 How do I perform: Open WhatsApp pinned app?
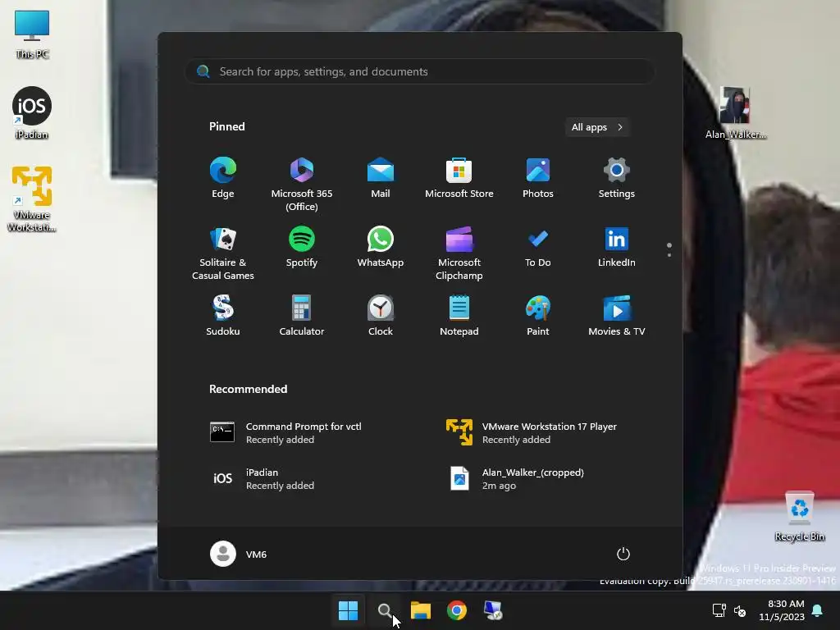pyautogui.click(x=381, y=248)
